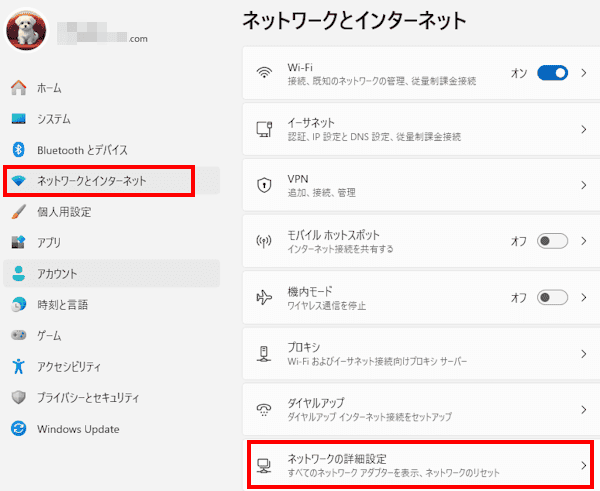The height and width of the screenshot is (491, 600).
Task: Open アプリ settings label
Action: click(49, 243)
